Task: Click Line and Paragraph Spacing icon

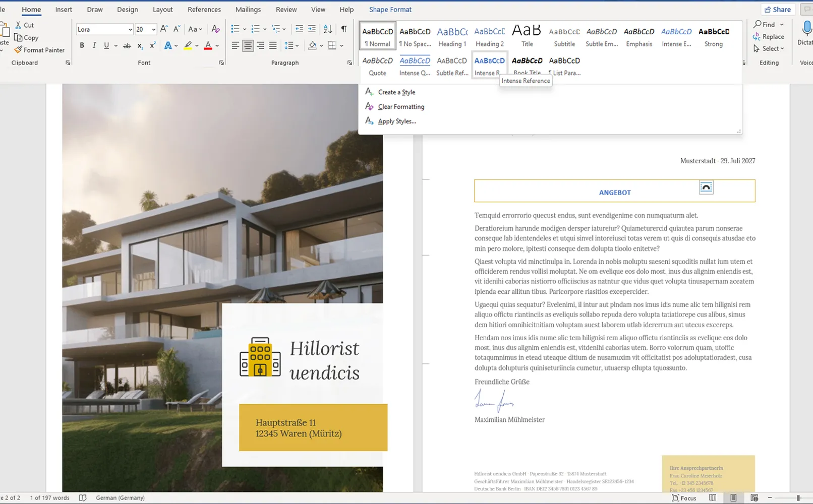Action: [289, 46]
